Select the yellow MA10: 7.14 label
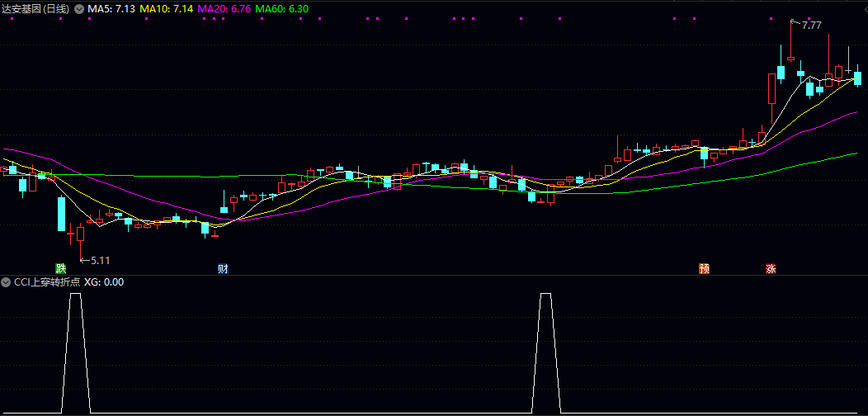Screen dimensions: 868x416 coord(167,9)
